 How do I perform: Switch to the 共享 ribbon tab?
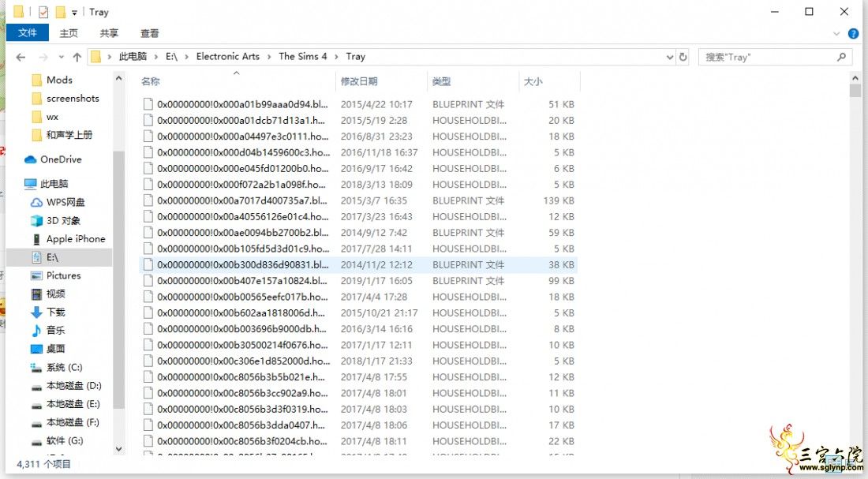(x=109, y=33)
